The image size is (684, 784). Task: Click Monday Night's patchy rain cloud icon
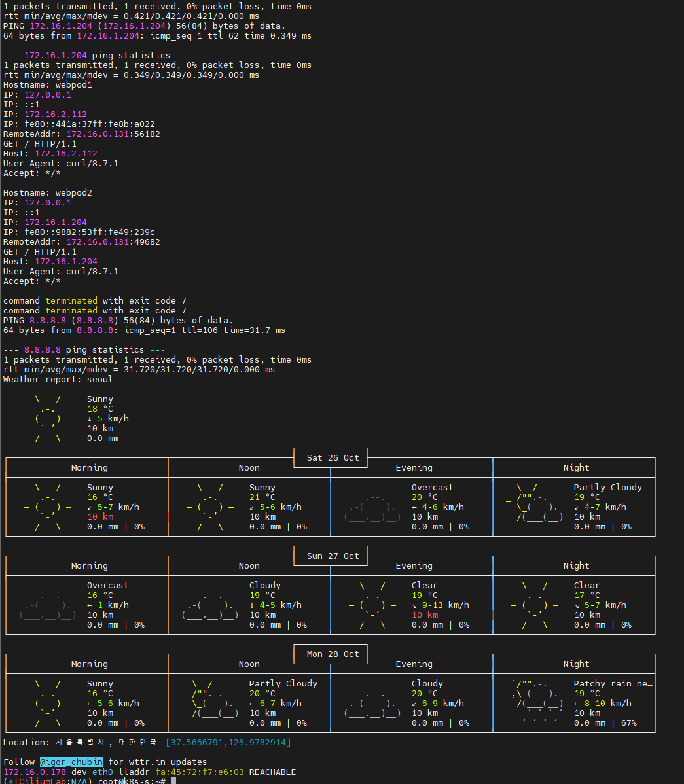pyautogui.click(x=535, y=704)
